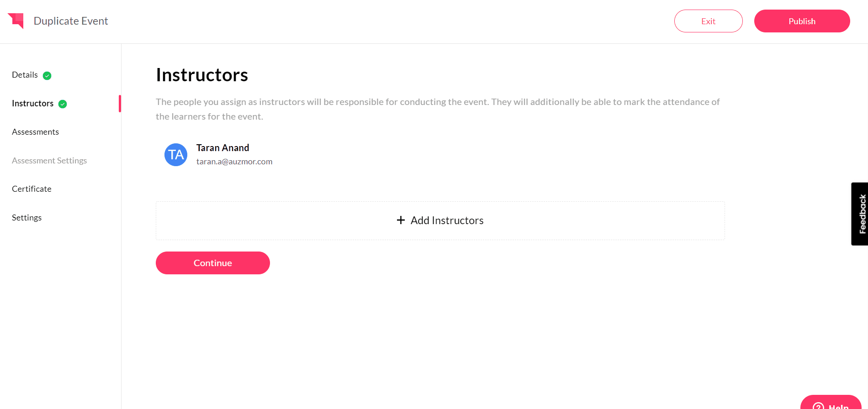This screenshot has width=868, height=409.
Task: Click instructor name Taran Anand
Action: click(x=222, y=148)
